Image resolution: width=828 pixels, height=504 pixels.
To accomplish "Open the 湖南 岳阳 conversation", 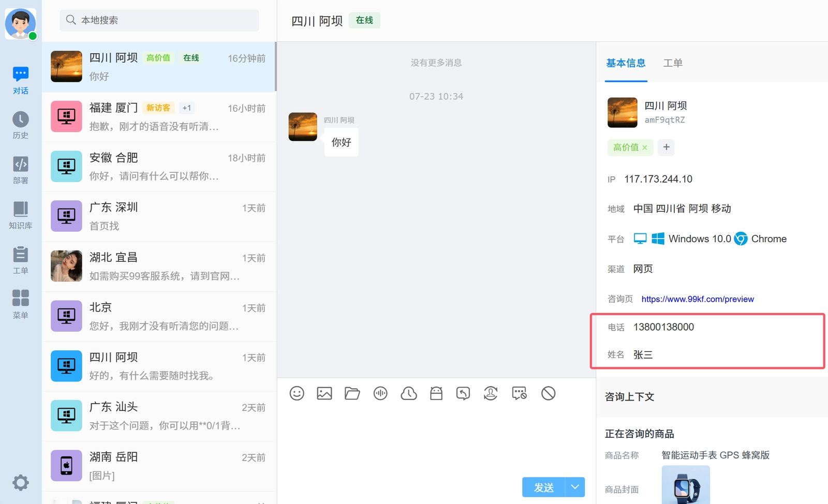I will click(159, 466).
